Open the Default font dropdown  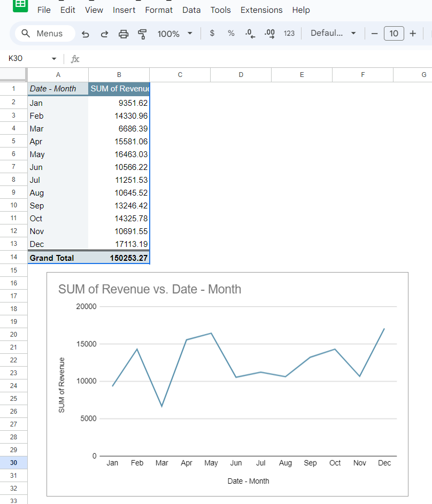coord(333,33)
